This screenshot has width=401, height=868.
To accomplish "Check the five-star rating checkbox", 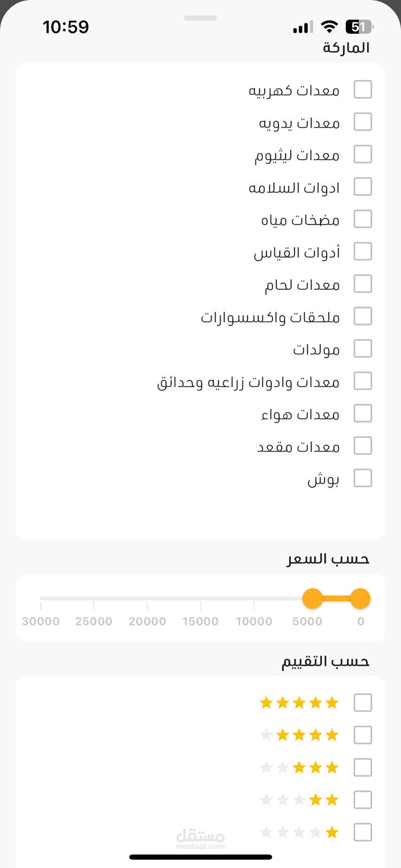I will coord(362,703).
